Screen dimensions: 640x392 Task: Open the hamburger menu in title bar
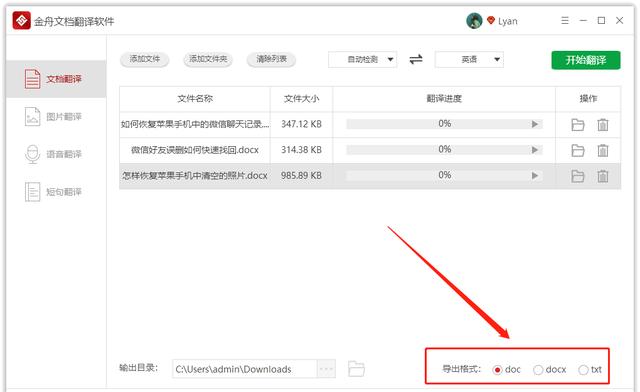click(x=565, y=20)
